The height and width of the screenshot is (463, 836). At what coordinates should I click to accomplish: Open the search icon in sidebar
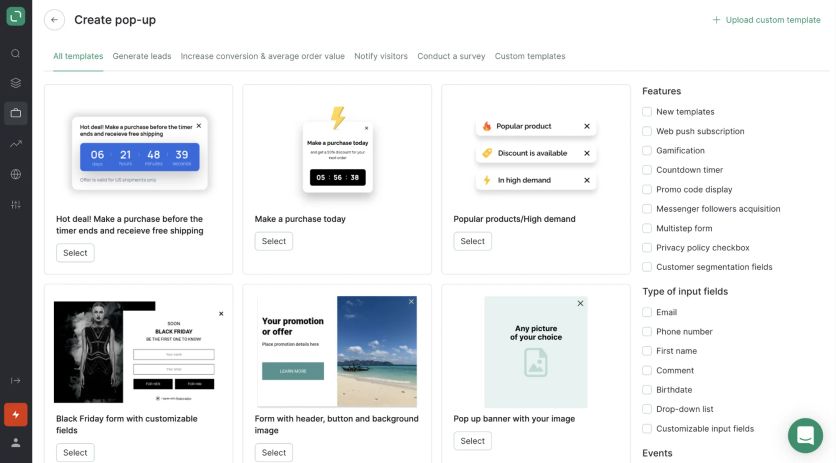click(x=15, y=53)
